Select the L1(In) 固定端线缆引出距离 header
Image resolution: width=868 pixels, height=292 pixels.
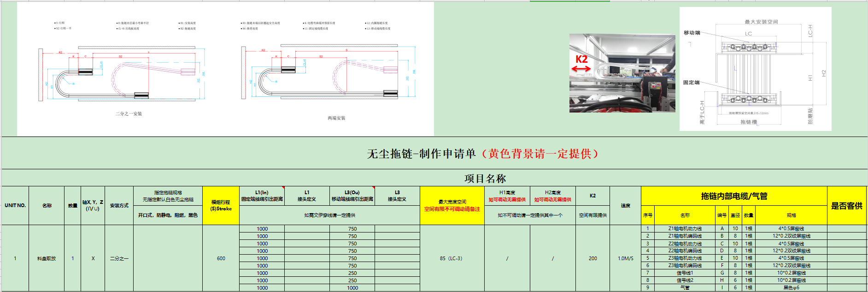(x=262, y=196)
